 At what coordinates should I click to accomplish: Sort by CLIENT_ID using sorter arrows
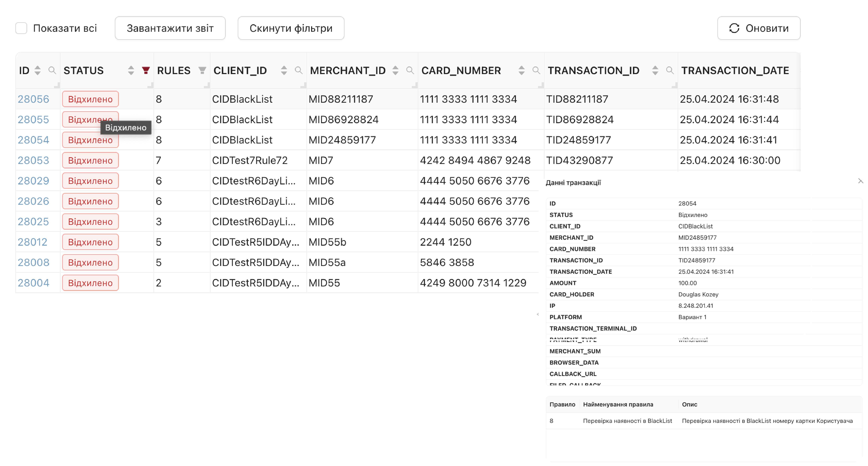tap(284, 70)
